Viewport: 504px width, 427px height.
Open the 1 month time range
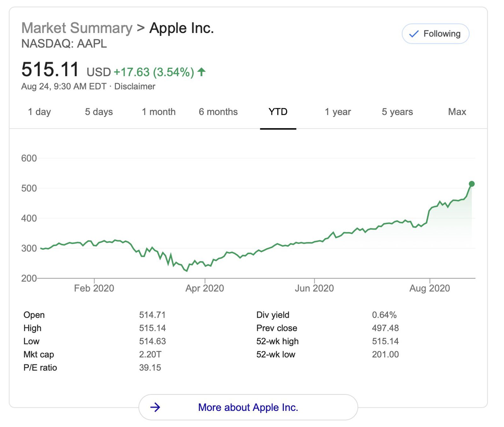tap(159, 111)
